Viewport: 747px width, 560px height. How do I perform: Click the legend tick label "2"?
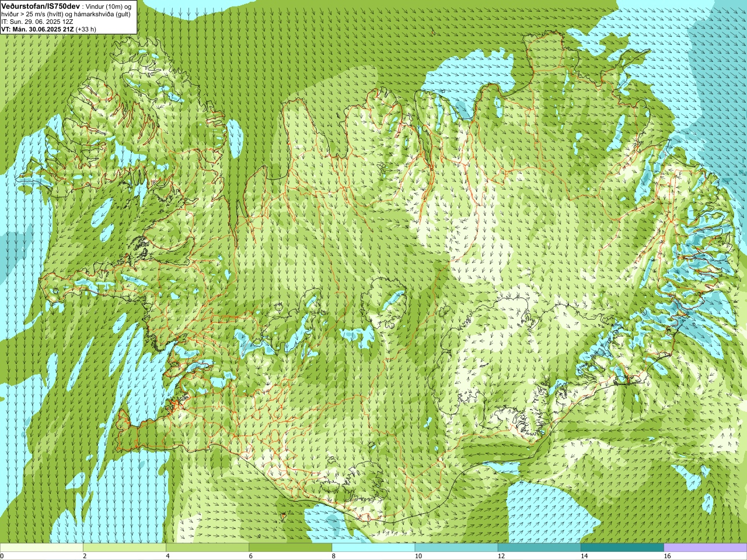[85, 556]
